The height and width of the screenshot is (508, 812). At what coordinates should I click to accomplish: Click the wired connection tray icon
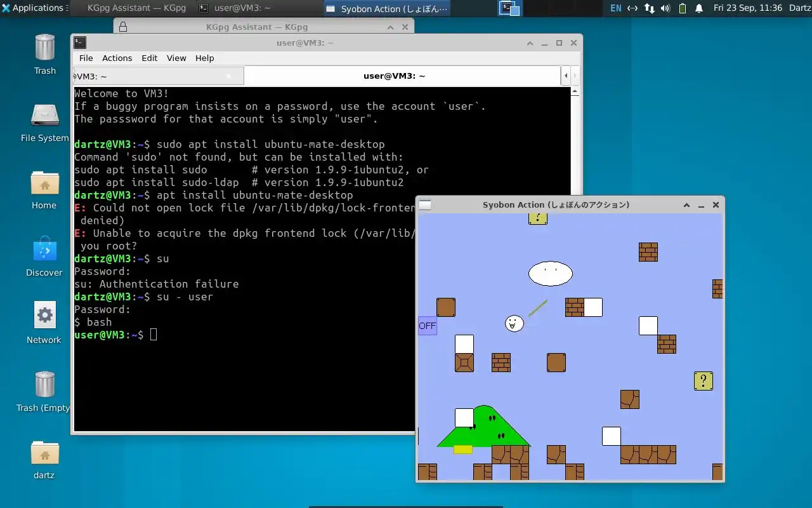(x=632, y=8)
